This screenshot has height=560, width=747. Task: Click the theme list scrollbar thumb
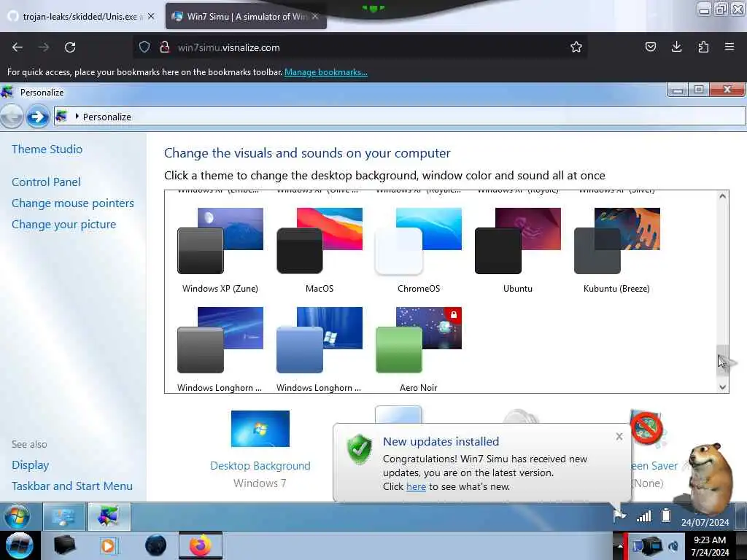(x=723, y=360)
